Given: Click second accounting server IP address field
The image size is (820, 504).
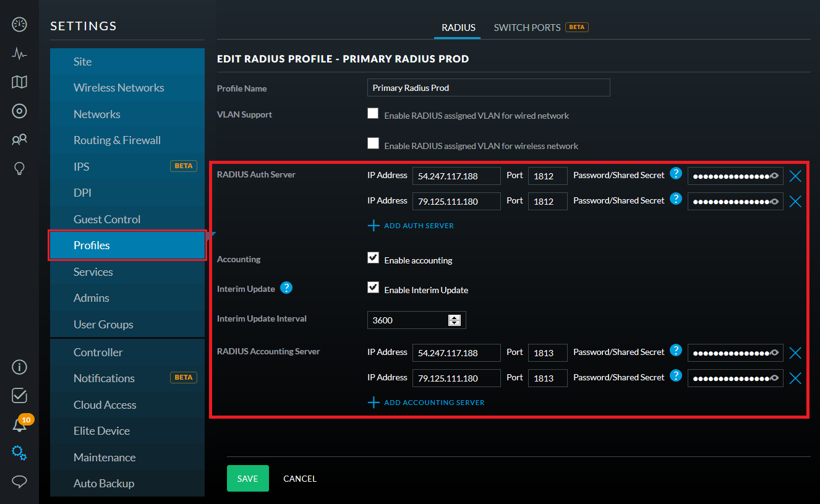Looking at the screenshot, I should tap(456, 378).
